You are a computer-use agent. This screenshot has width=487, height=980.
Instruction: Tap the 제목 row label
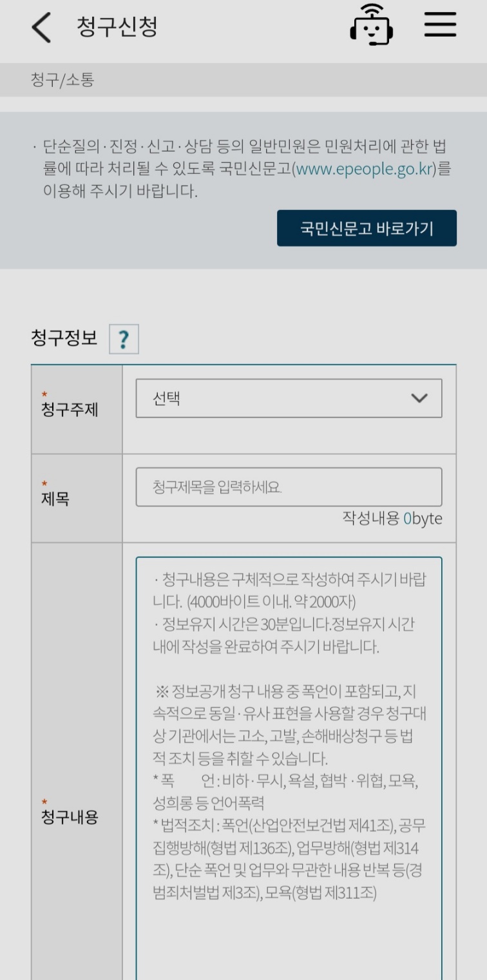55,498
